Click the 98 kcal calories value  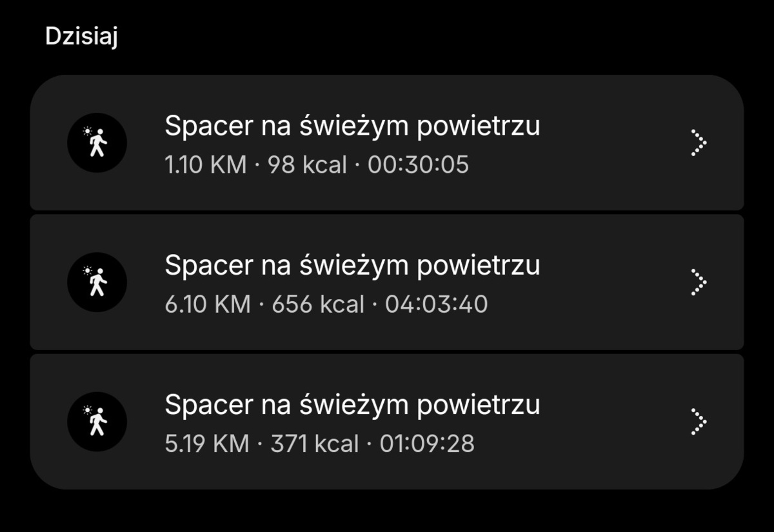(307, 165)
